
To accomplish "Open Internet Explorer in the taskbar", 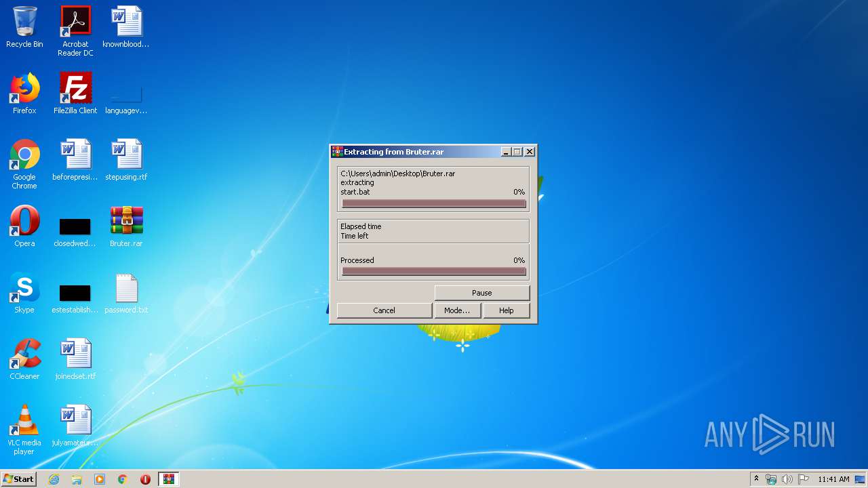I will point(54,479).
